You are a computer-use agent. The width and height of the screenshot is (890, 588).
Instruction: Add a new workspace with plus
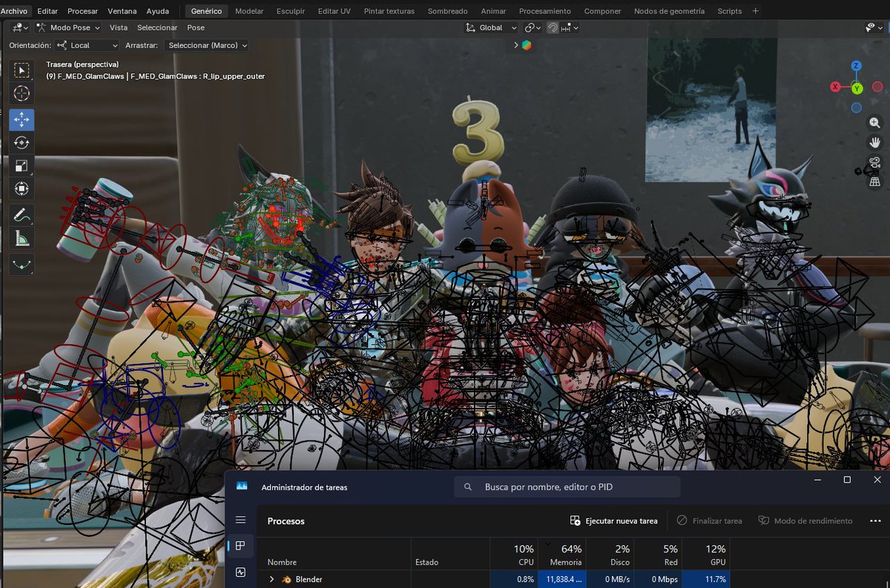(x=756, y=11)
